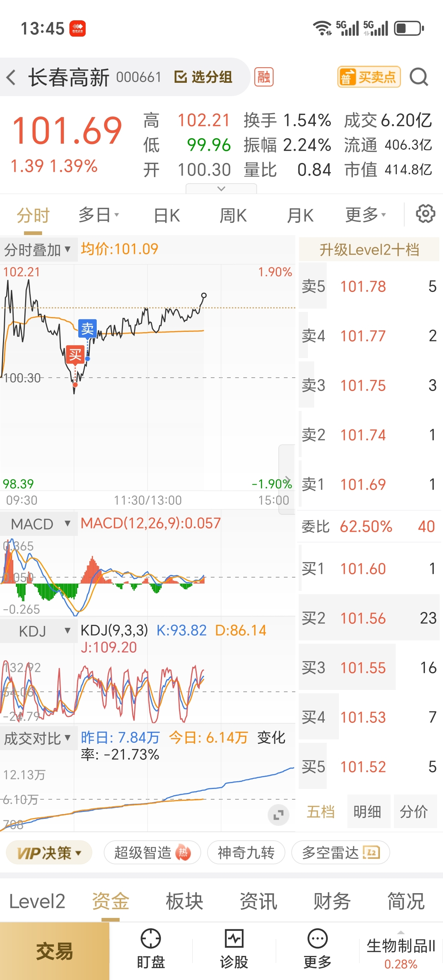Expand the chart to fullscreen icon

[x=278, y=815]
